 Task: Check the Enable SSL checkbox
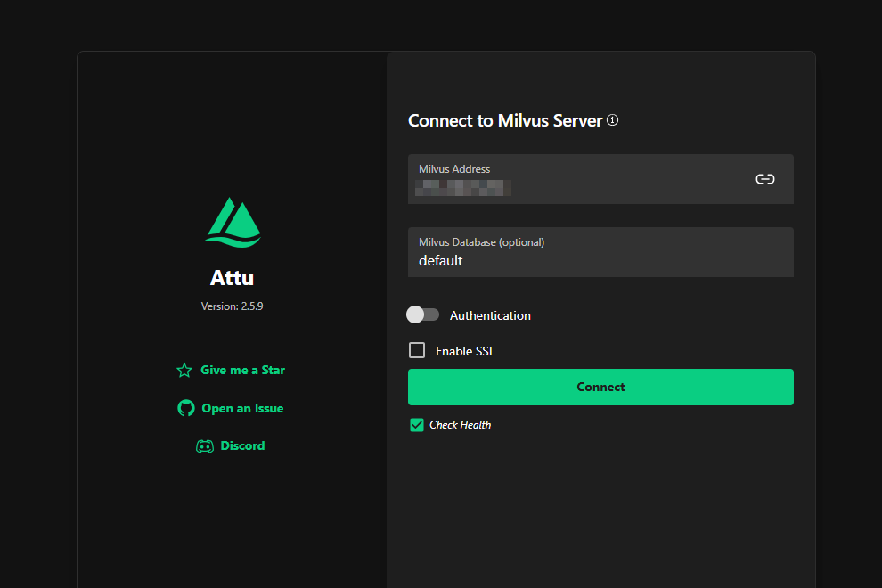pyautogui.click(x=417, y=350)
